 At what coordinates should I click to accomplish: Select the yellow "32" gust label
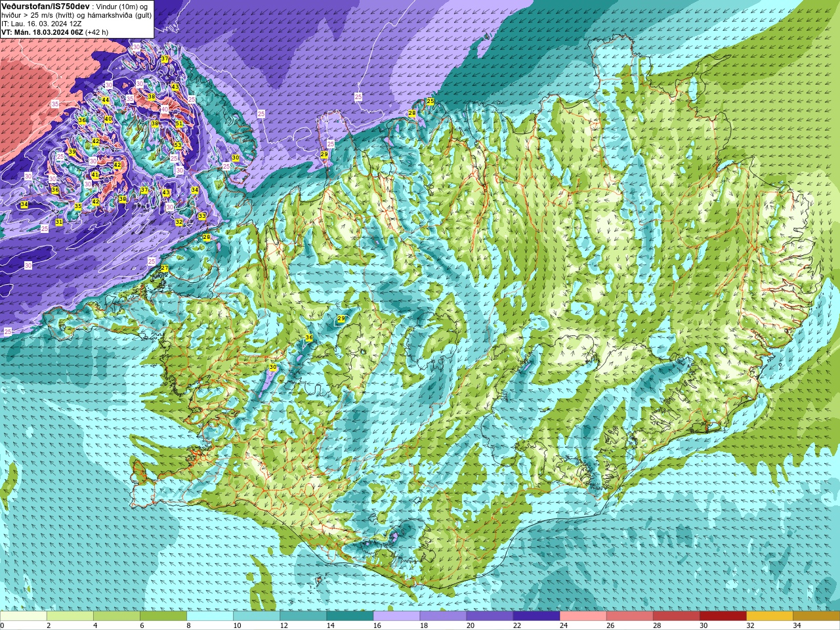pos(179,222)
